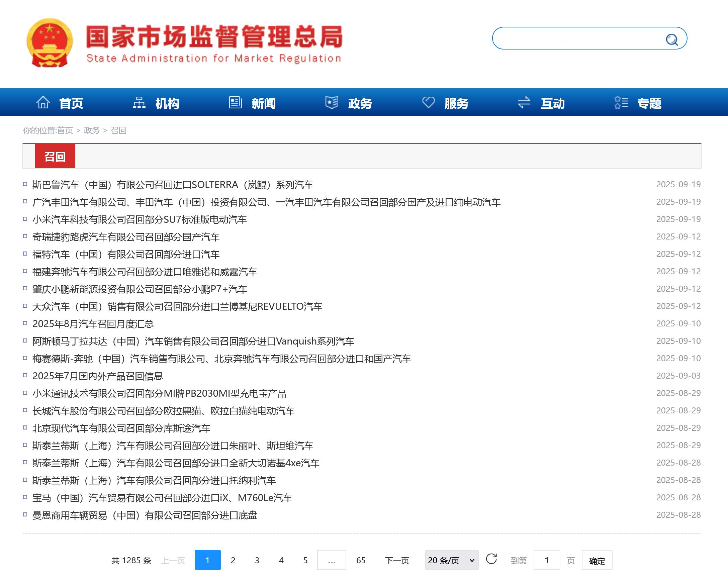Click the arrows icon beside 互动
Image resolution: width=728 pixels, height=582 pixels.
524,102
